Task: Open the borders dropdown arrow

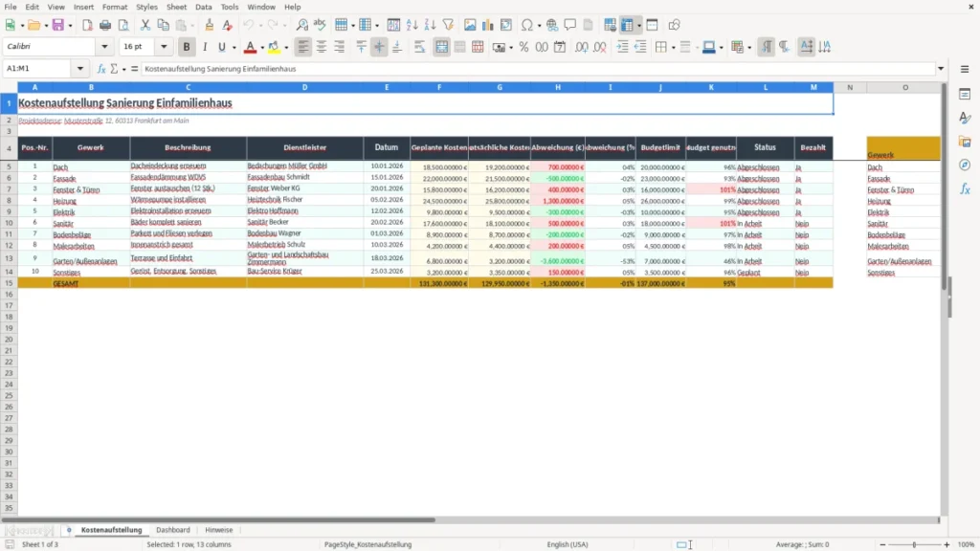Action: 673,47
